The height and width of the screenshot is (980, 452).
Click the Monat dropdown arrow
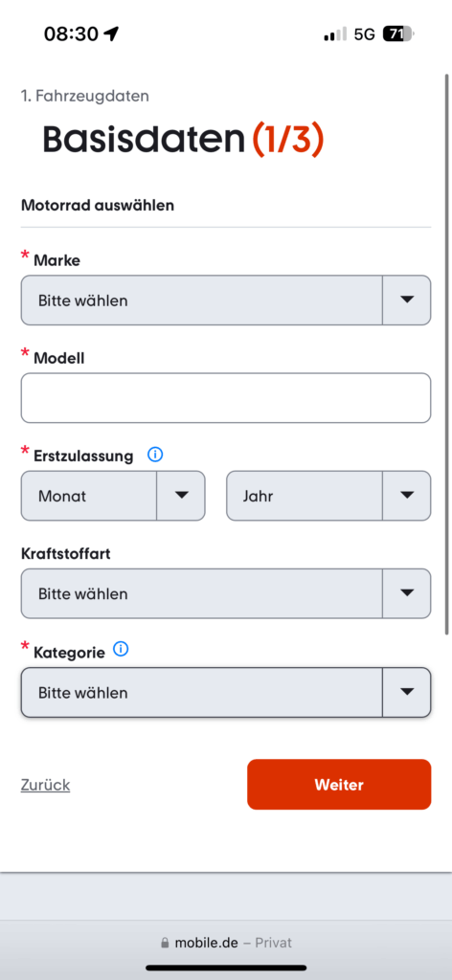[181, 496]
